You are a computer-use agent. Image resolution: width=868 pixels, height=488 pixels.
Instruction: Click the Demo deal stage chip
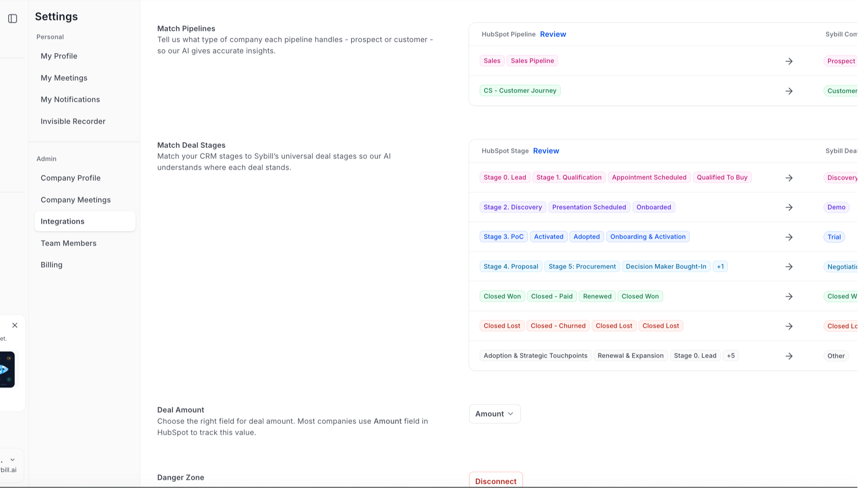[836, 207]
